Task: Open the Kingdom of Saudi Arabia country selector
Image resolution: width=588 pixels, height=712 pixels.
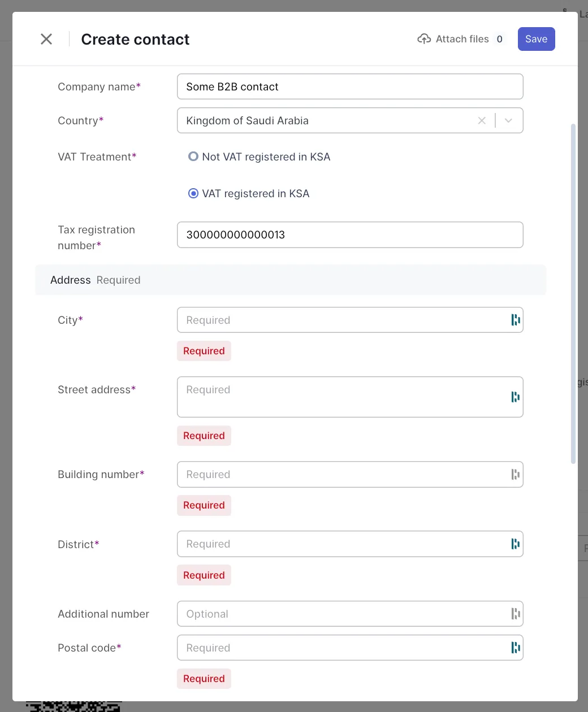Action: [x=328, y=120]
